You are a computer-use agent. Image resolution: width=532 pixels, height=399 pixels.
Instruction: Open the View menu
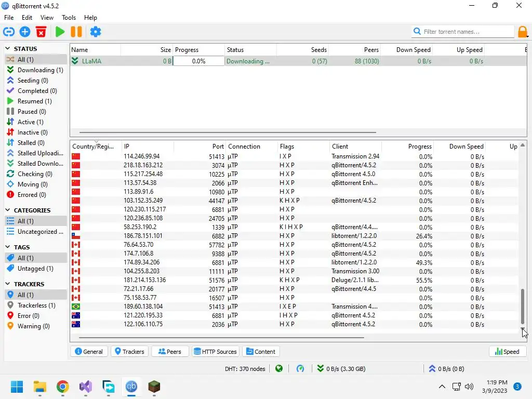47,17
